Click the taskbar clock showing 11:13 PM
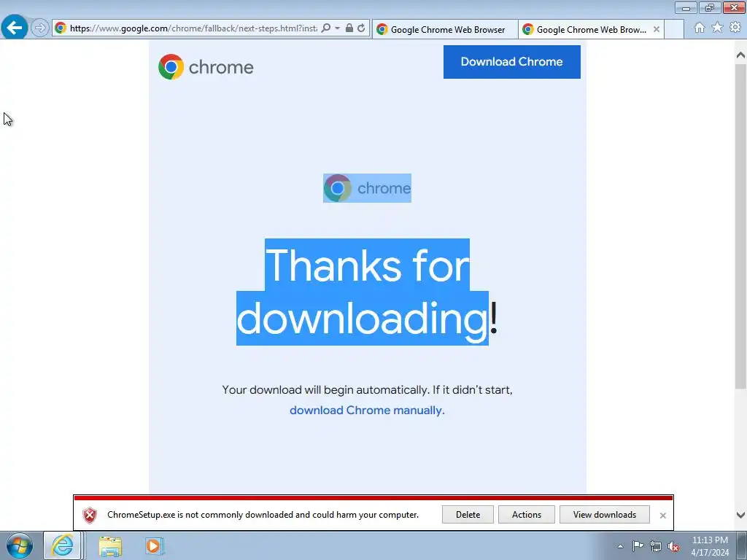Screen dimensions: 747x560 click(x=710, y=546)
